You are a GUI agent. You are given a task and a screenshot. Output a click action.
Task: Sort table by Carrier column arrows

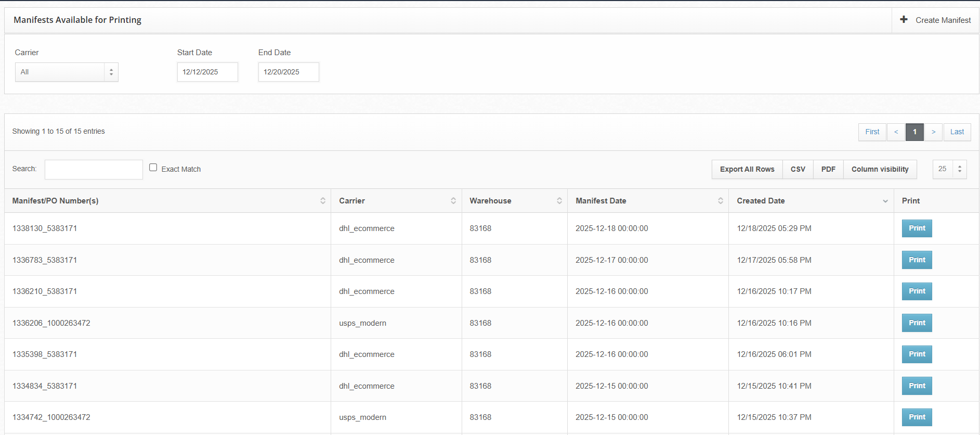click(453, 201)
